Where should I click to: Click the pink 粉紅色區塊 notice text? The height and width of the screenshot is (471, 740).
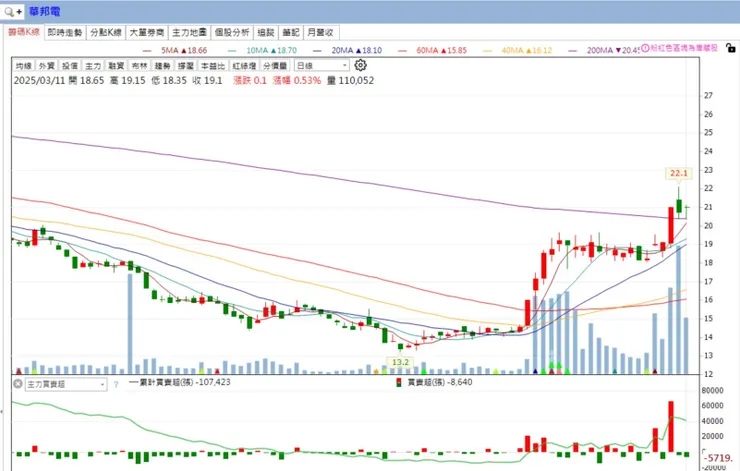point(684,48)
